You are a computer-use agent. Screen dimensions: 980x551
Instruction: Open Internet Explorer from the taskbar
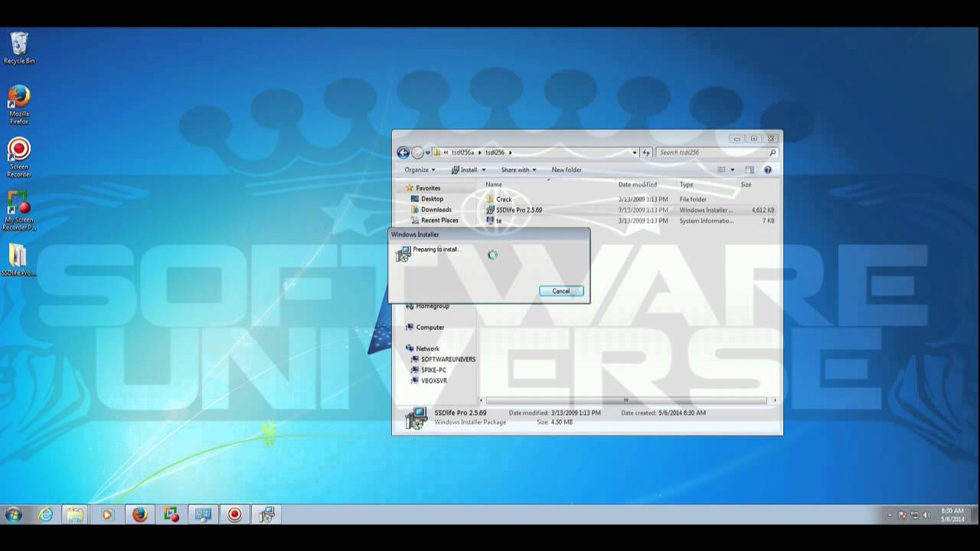pyautogui.click(x=45, y=515)
